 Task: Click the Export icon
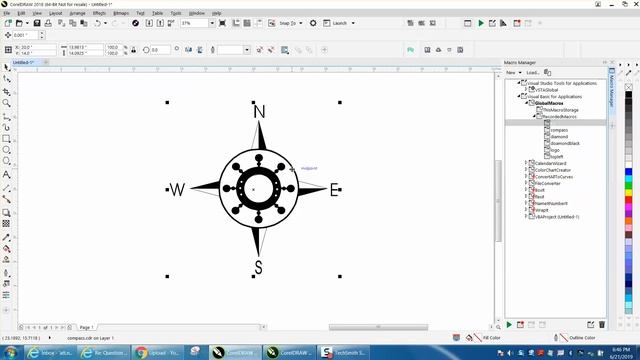click(160, 23)
